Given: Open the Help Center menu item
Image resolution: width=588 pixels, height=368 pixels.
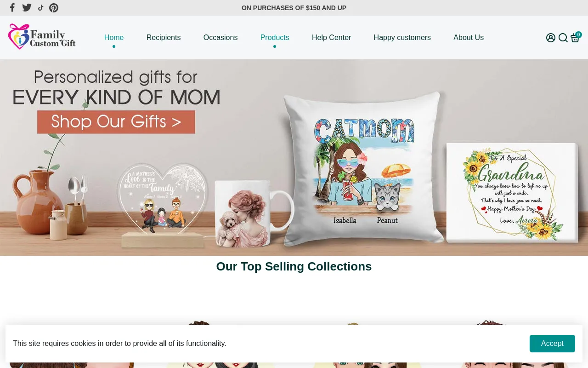Looking at the screenshot, I should point(331,38).
